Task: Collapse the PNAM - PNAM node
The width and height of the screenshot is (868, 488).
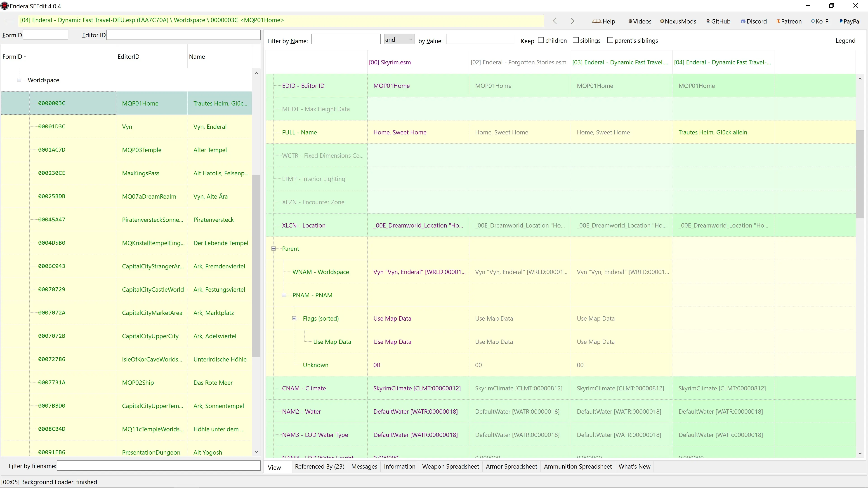Action: point(284,295)
